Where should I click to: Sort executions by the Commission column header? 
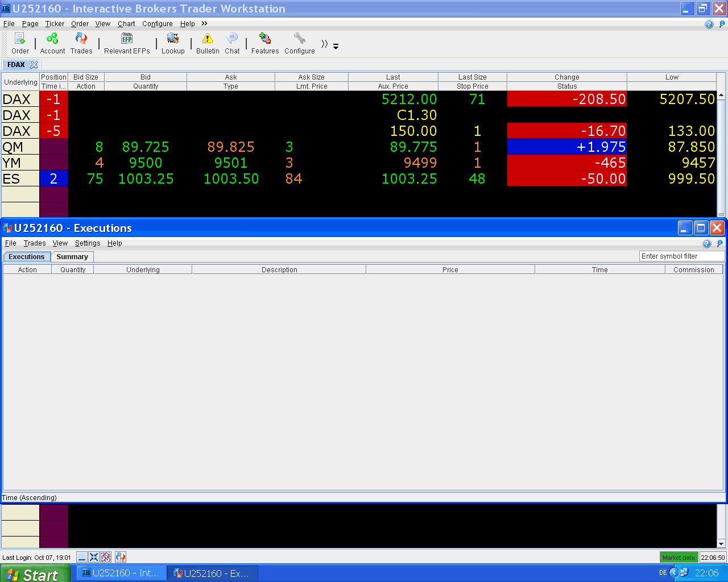(694, 270)
